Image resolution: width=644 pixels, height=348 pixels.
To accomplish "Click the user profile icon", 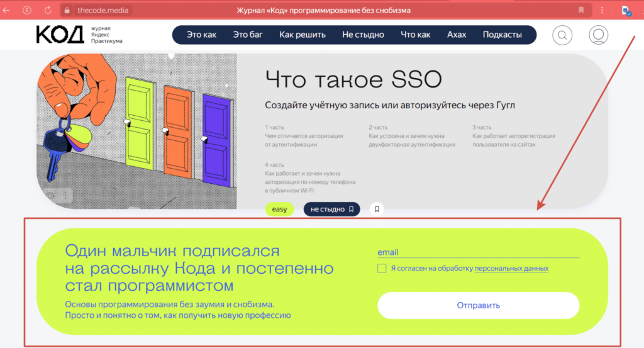I will [x=598, y=35].
